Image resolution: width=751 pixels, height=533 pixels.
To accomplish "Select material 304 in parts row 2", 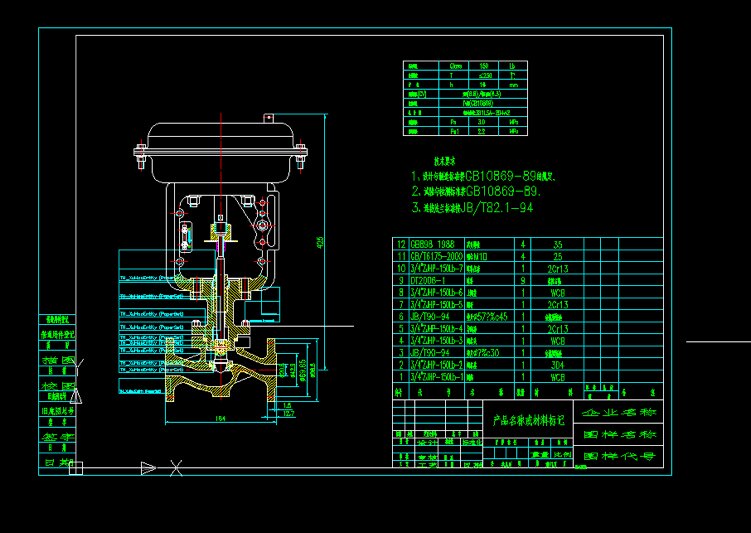I will click(558, 365).
